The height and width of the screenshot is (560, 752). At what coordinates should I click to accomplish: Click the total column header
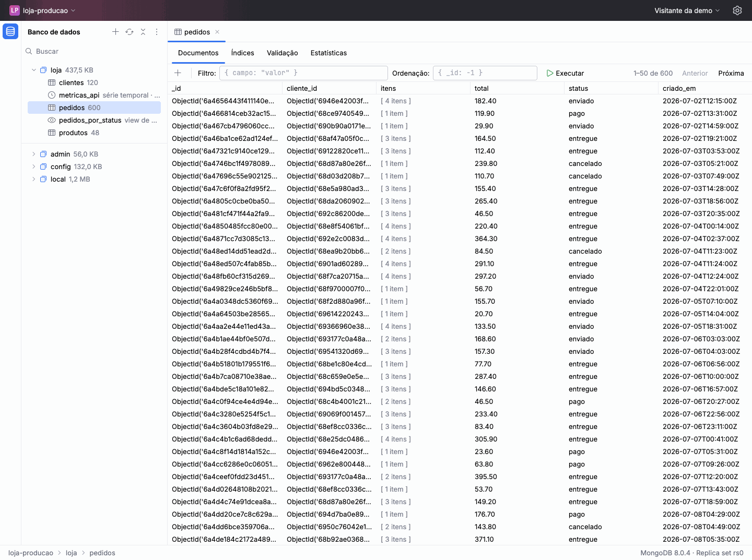[517, 88]
